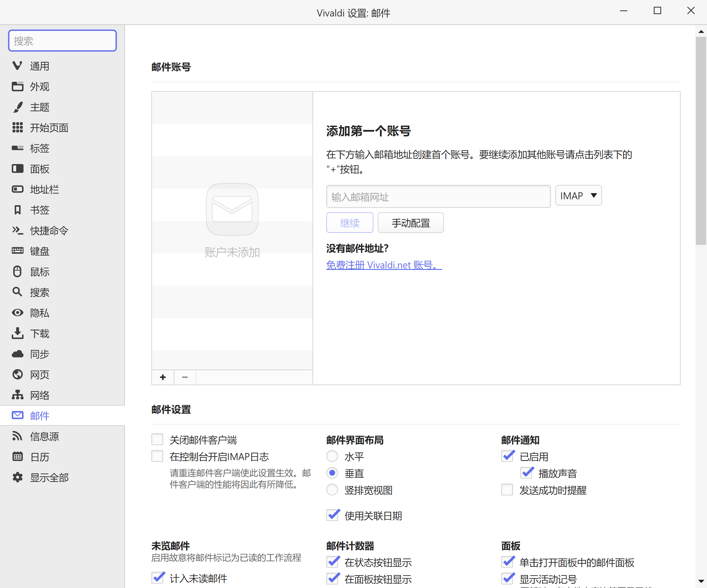Click the 信息源 RSS feed icon
Screen dimensions: 707x588
coord(18,436)
